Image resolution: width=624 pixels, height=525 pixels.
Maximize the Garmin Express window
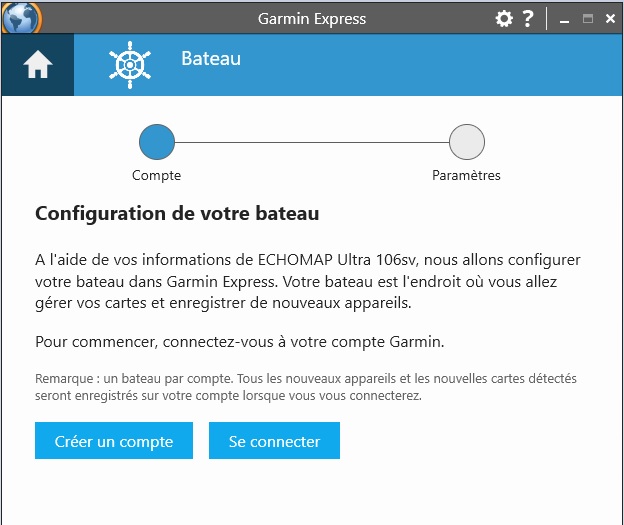coord(587,19)
